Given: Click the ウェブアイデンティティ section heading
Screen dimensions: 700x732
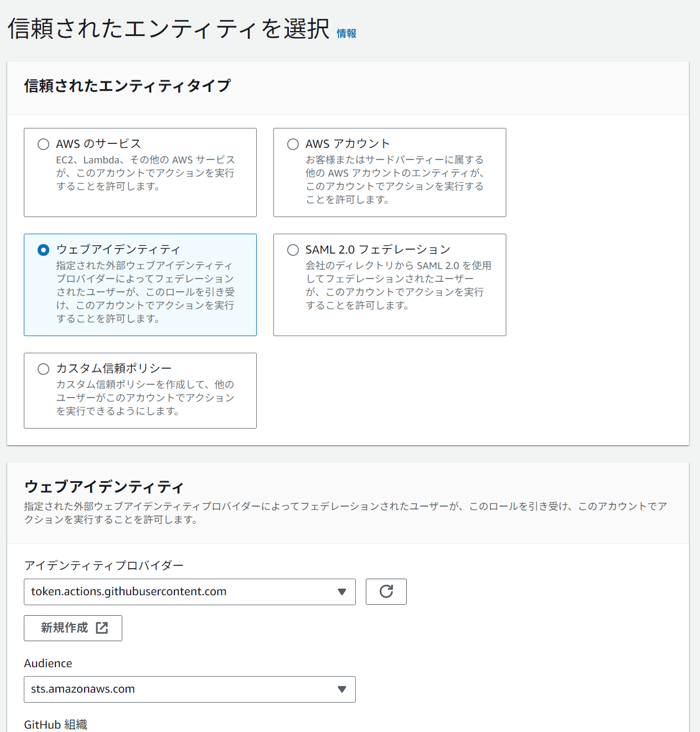Looking at the screenshot, I should (104, 487).
